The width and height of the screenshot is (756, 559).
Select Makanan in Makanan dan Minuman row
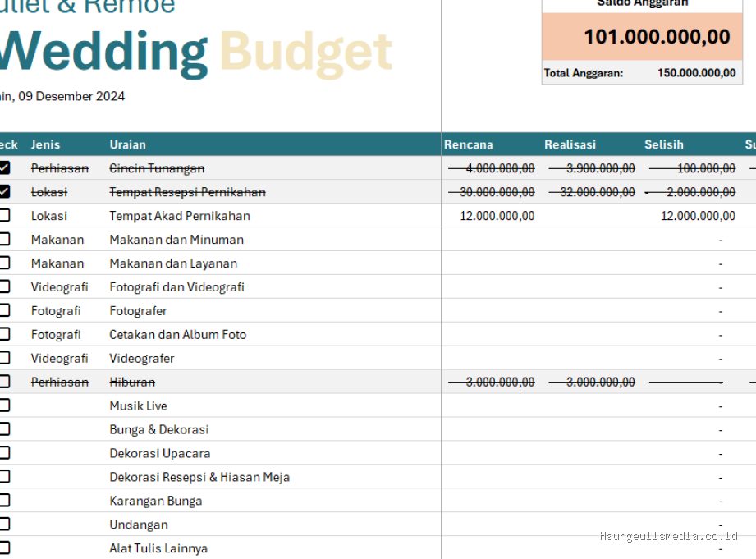(57, 239)
